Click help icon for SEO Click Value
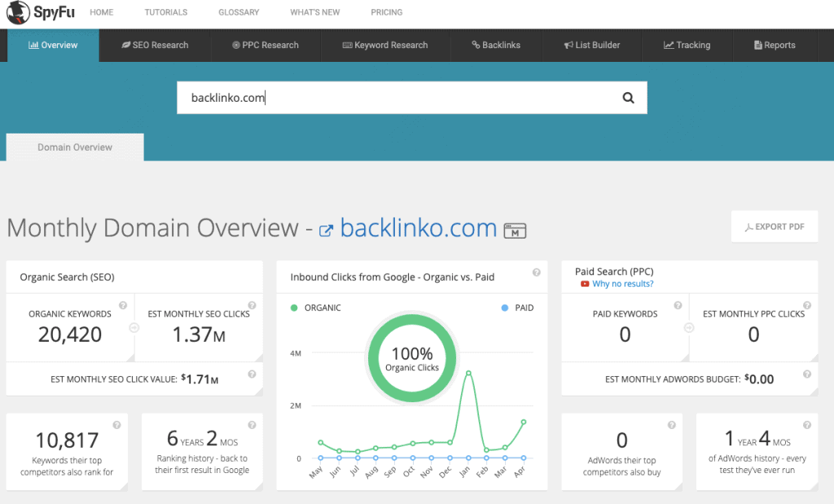Viewport: 834px width, 504px height. [252, 375]
